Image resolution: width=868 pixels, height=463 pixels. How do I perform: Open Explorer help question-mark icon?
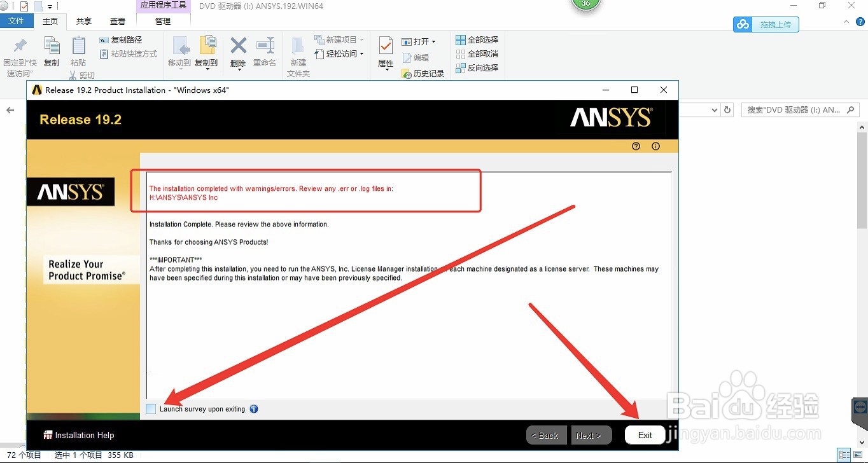point(859,21)
